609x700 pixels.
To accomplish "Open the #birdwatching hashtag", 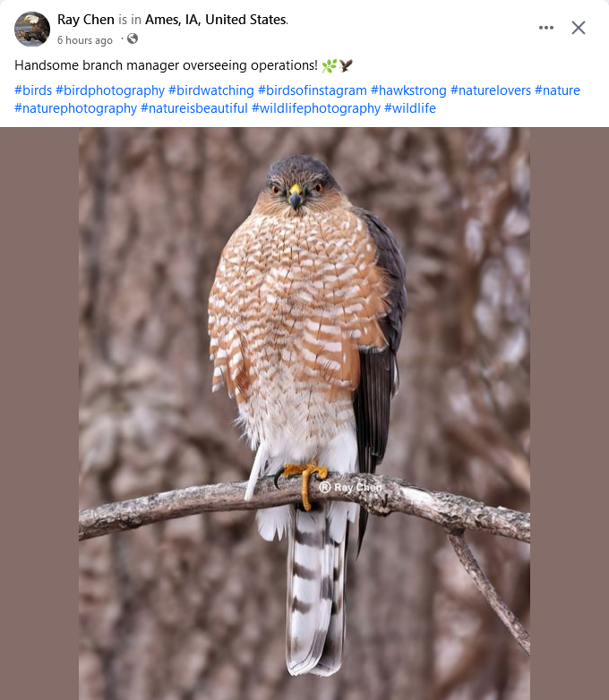I will click(x=211, y=90).
